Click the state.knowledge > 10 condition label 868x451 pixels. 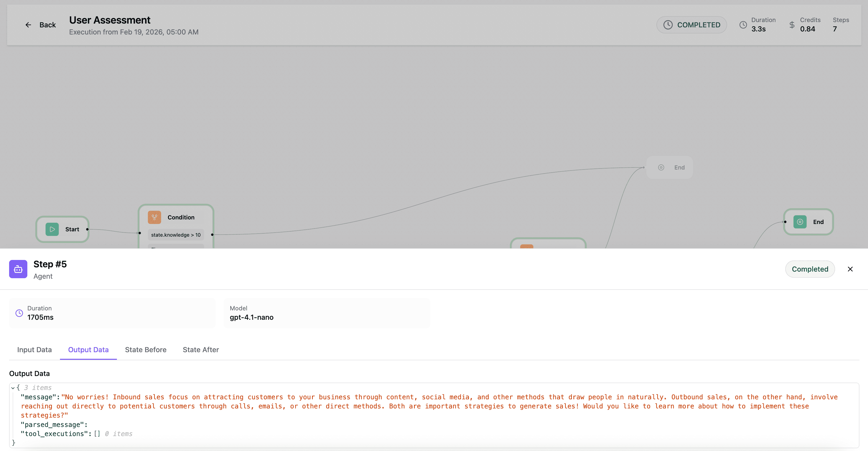click(176, 234)
